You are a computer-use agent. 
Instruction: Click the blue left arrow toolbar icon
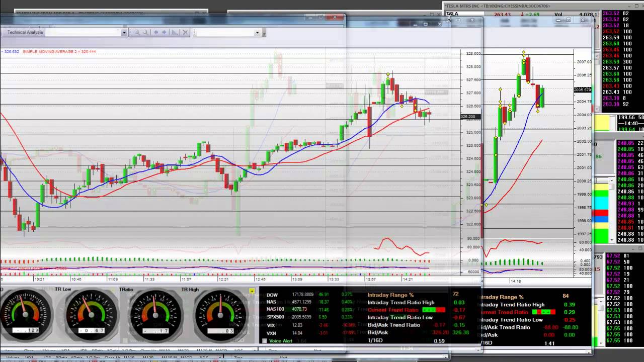tap(155, 32)
